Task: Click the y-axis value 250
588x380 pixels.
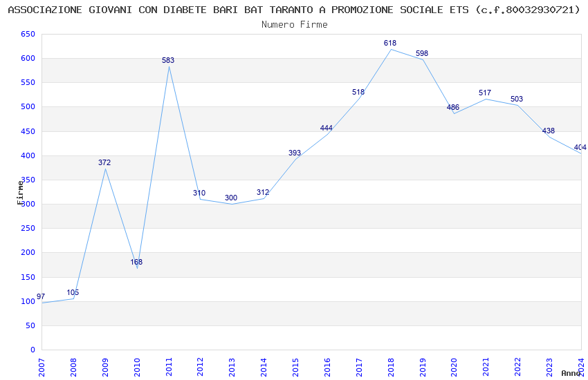Action: click(x=28, y=229)
